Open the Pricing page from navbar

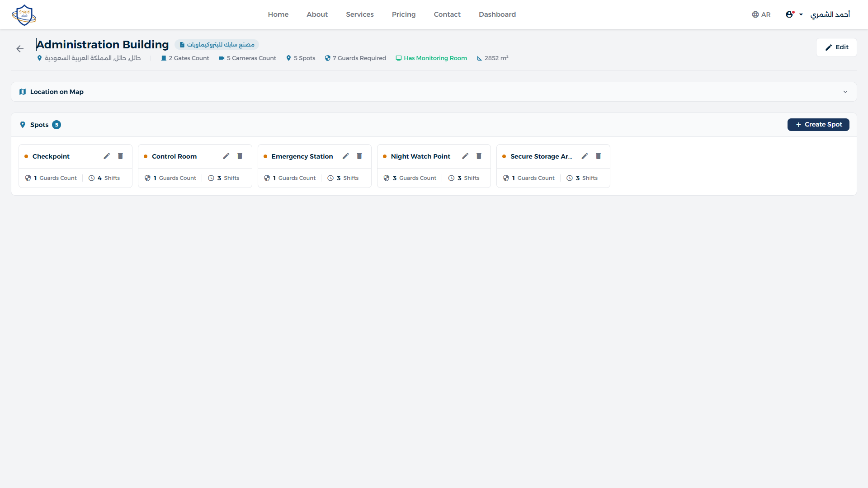pyautogui.click(x=403, y=14)
